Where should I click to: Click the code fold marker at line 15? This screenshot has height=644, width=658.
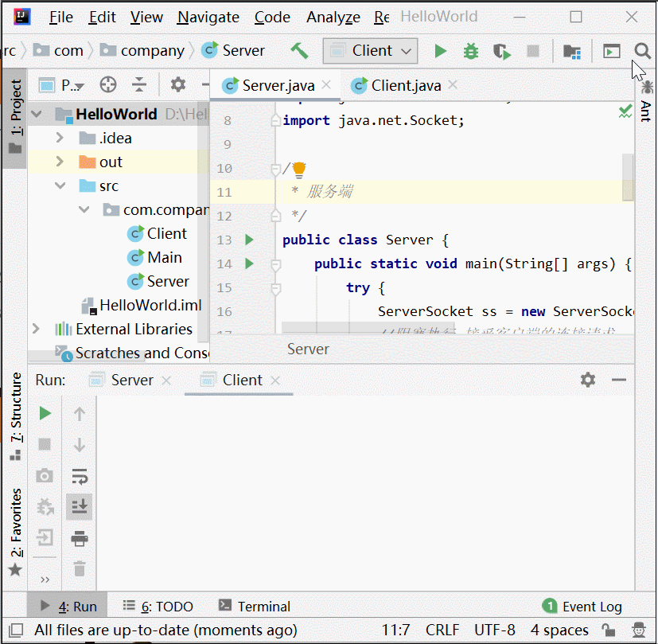click(x=276, y=289)
